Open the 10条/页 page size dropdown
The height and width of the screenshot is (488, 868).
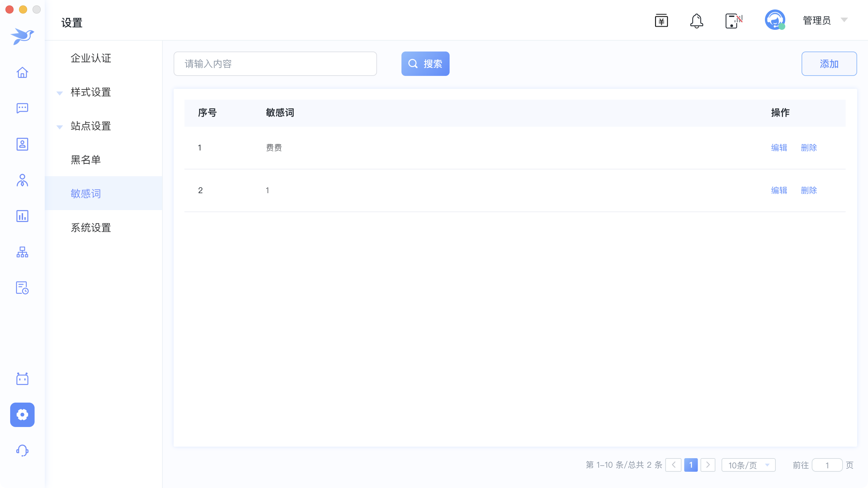[748, 465]
